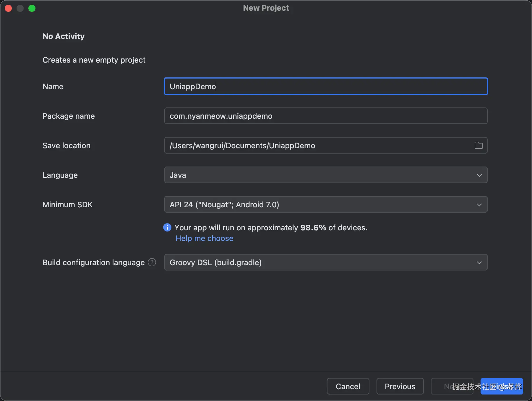Open the Groovy DSL build configuration dropdown
This screenshot has width=532, height=401.
[x=325, y=262]
